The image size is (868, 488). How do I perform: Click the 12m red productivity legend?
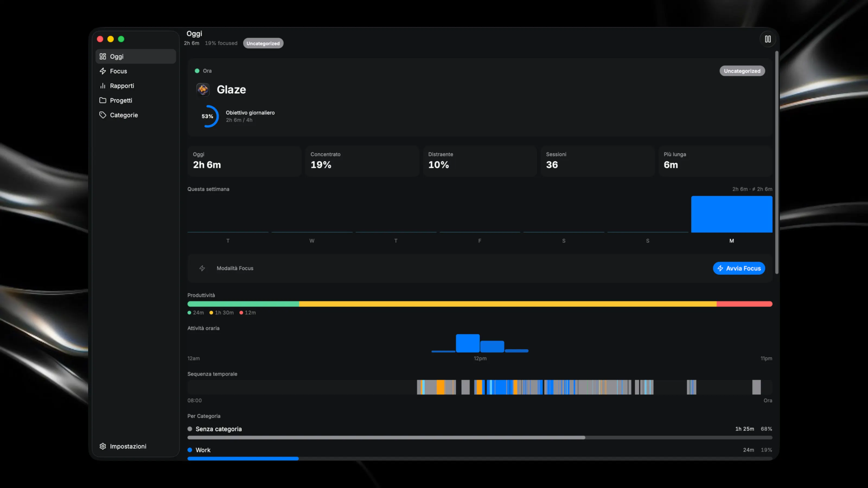(248, 313)
